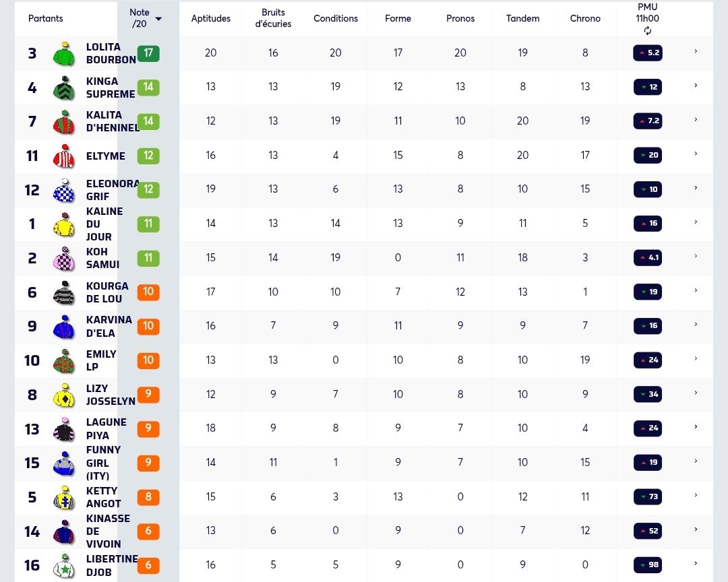Open the Note /20 sort dropdown arrow

158,19
